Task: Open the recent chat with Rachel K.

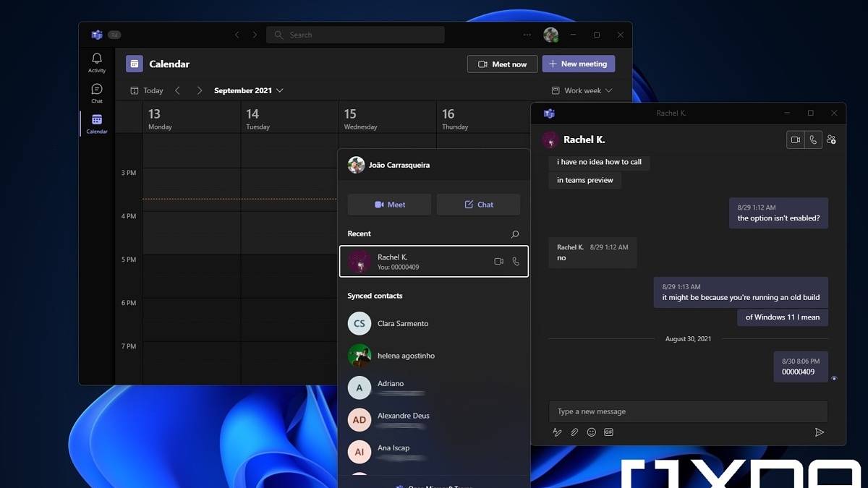Action: [434, 262]
